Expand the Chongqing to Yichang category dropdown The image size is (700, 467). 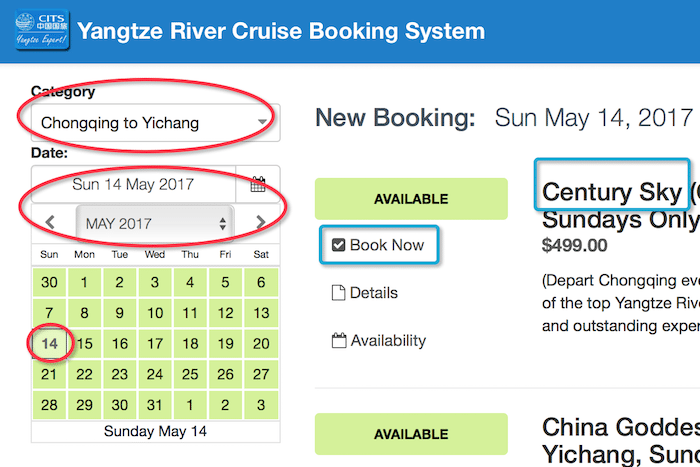(x=155, y=123)
